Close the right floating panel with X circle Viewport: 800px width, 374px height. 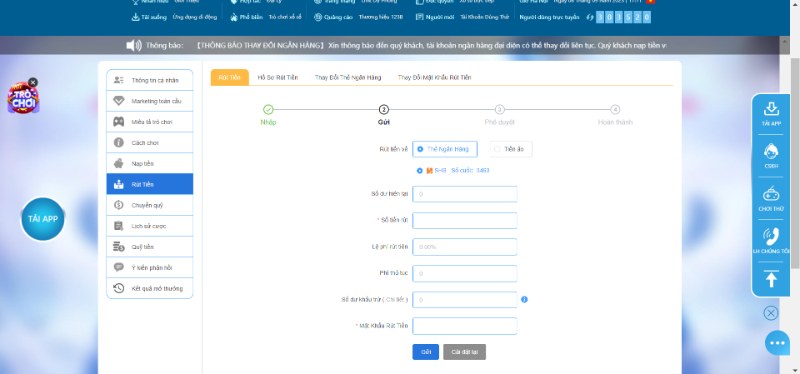click(771, 313)
